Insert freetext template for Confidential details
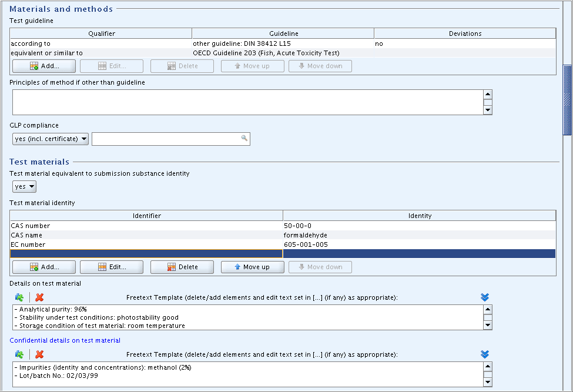 [19, 354]
